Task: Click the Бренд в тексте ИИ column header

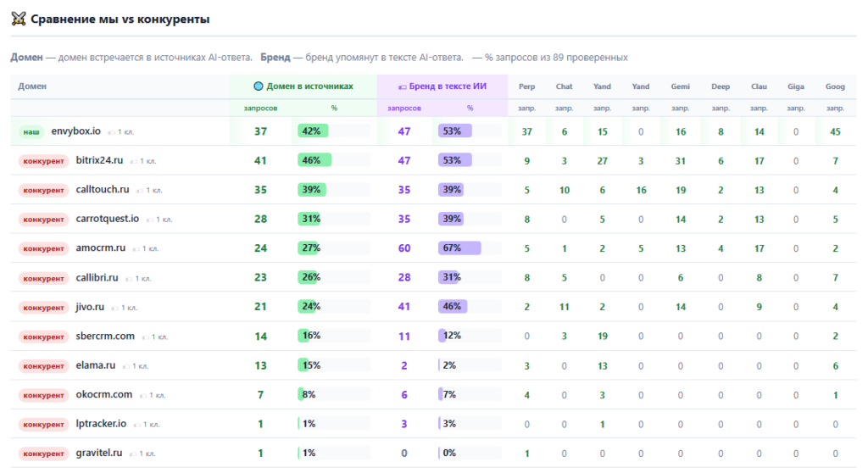Action: click(442, 86)
